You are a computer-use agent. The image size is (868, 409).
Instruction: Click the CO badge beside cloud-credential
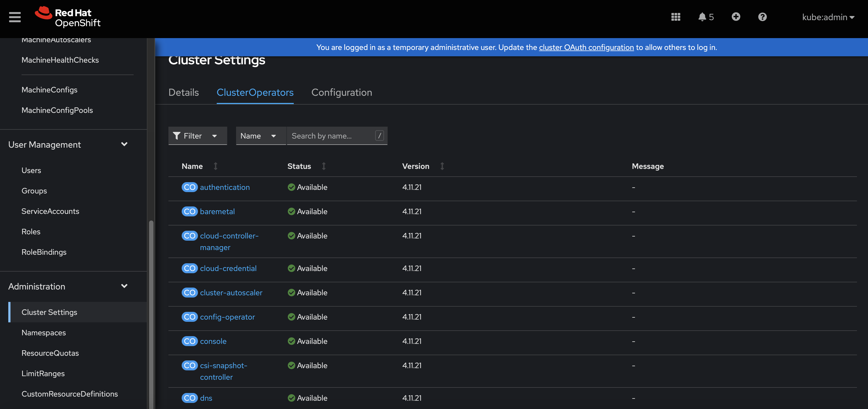[x=190, y=269]
